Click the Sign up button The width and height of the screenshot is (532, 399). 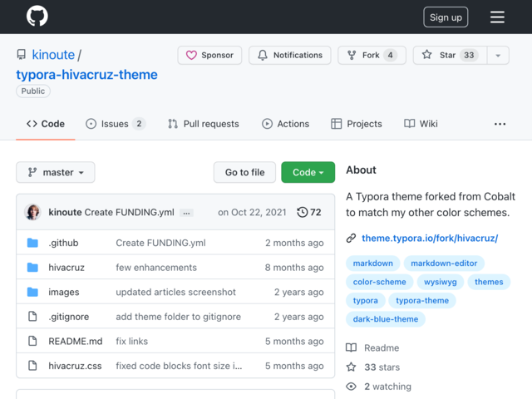[446, 17]
